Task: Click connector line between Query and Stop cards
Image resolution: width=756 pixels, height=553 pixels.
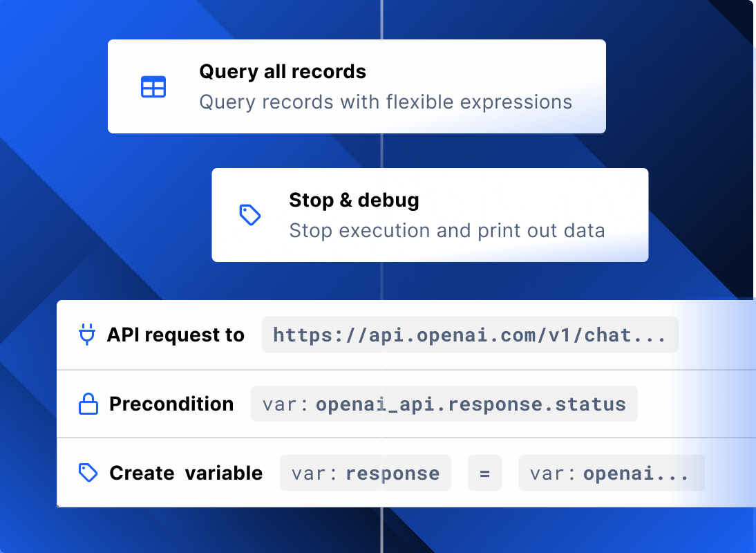Action: [x=381, y=150]
